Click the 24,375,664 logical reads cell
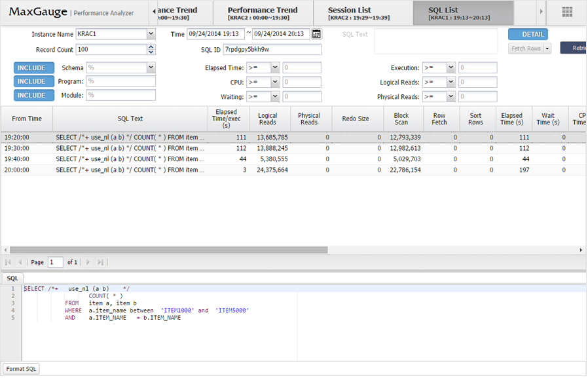Screen dimensions: 588x378 (270, 170)
